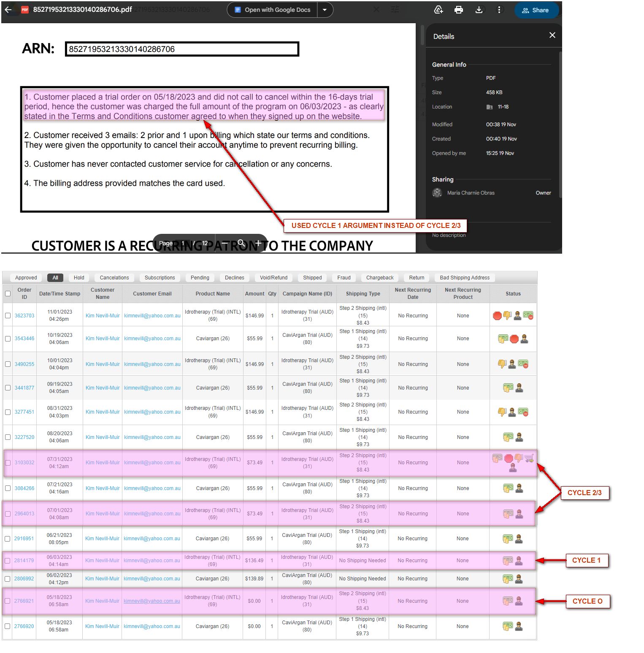Check the box for order 3084266
The width and height of the screenshot is (644, 653).
8,488
